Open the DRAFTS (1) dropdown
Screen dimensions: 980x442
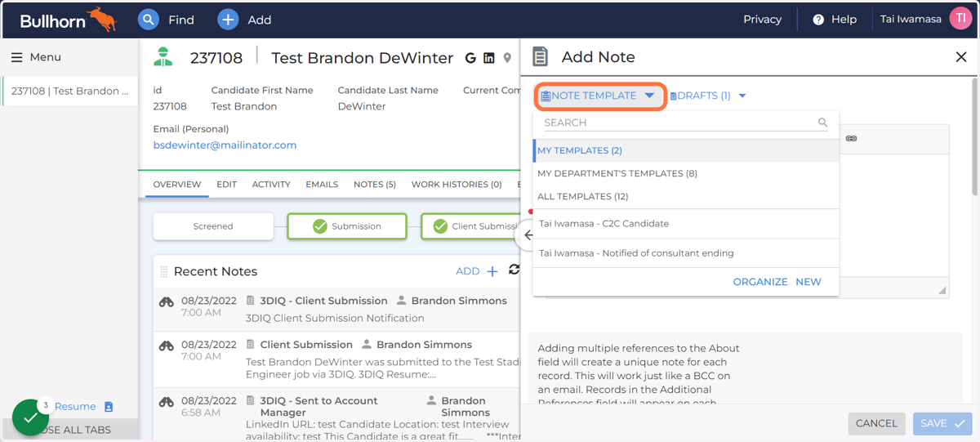pyautogui.click(x=708, y=96)
